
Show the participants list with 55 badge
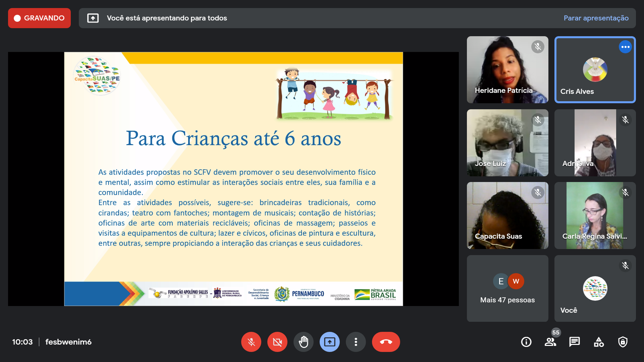(x=550, y=342)
